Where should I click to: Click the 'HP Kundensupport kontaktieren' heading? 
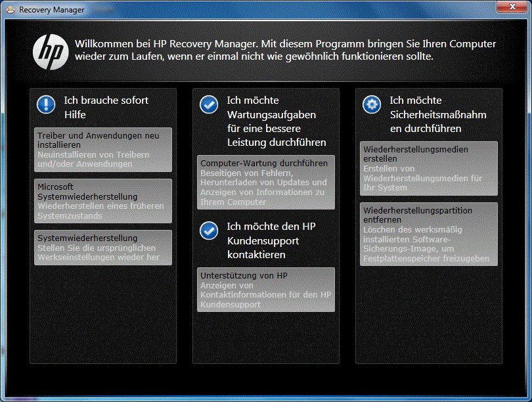pyautogui.click(x=271, y=240)
